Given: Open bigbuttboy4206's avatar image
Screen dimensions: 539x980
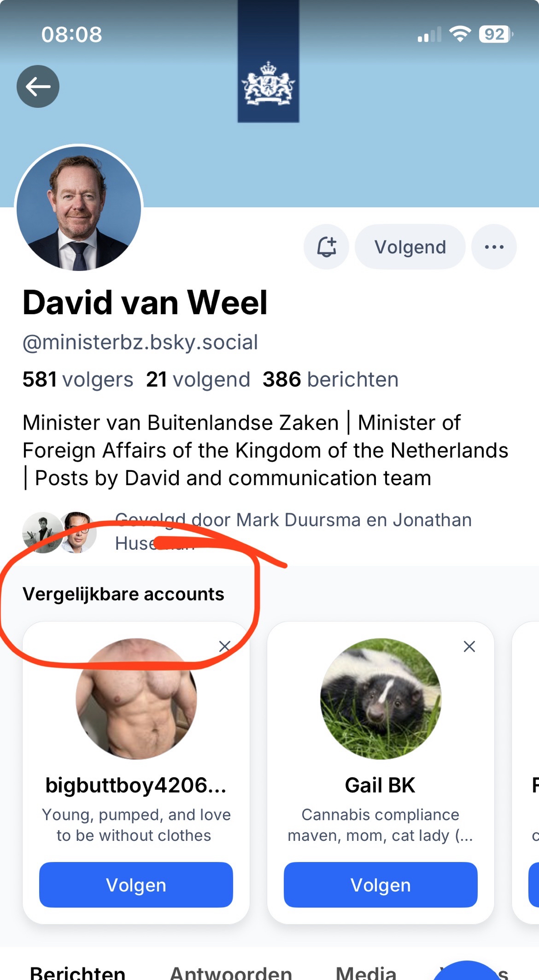Looking at the screenshot, I should point(136,699).
